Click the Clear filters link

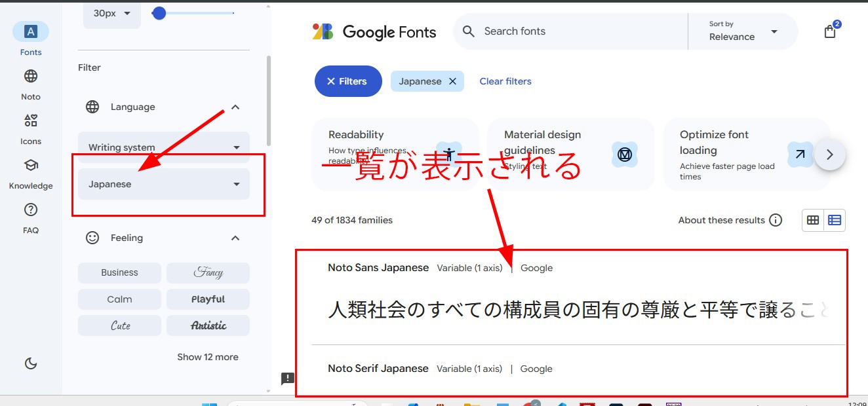click(505, 81)
